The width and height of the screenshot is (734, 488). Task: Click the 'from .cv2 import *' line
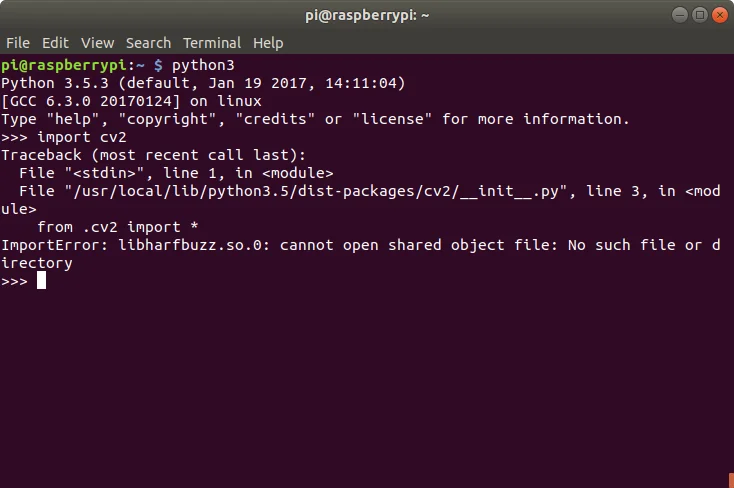click(117, 227)
